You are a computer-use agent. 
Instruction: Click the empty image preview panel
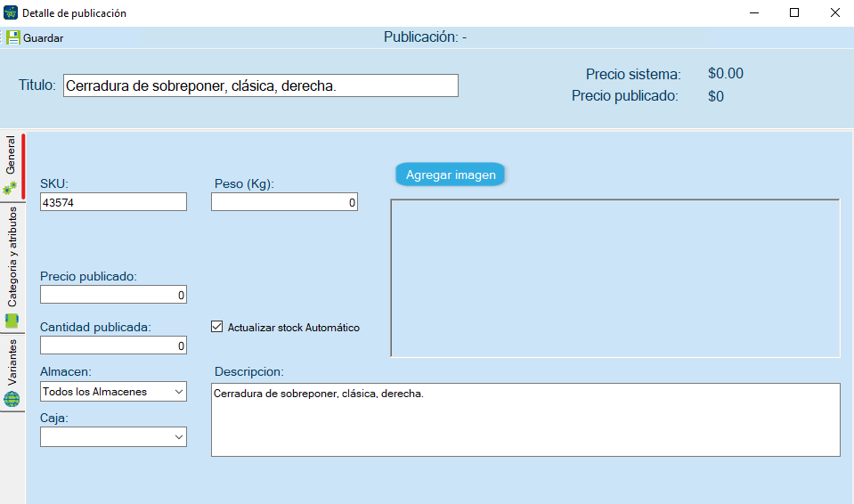pyautogui.click(x=615, y=279)
